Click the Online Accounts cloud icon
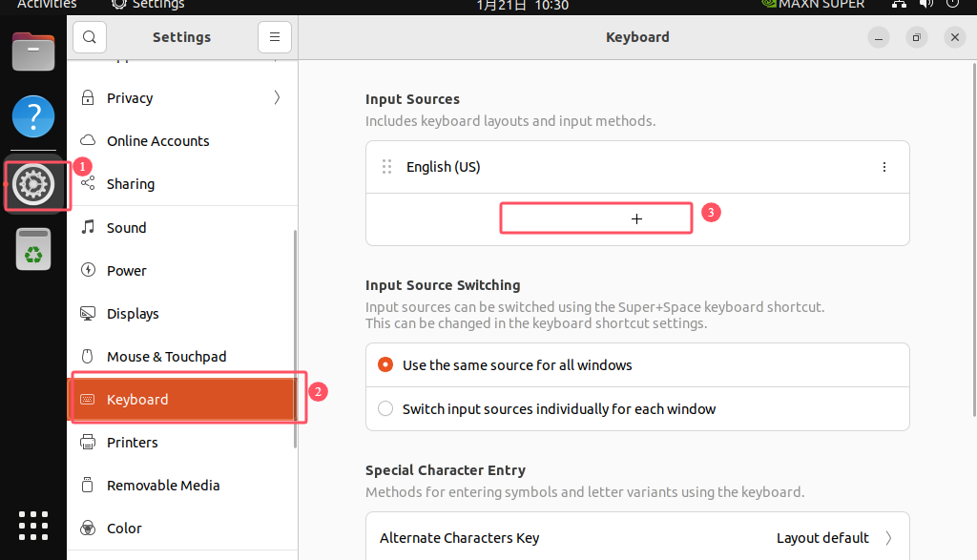Viewport: 977px width, 560px height. pyautogui.click(x=88, y=140)
